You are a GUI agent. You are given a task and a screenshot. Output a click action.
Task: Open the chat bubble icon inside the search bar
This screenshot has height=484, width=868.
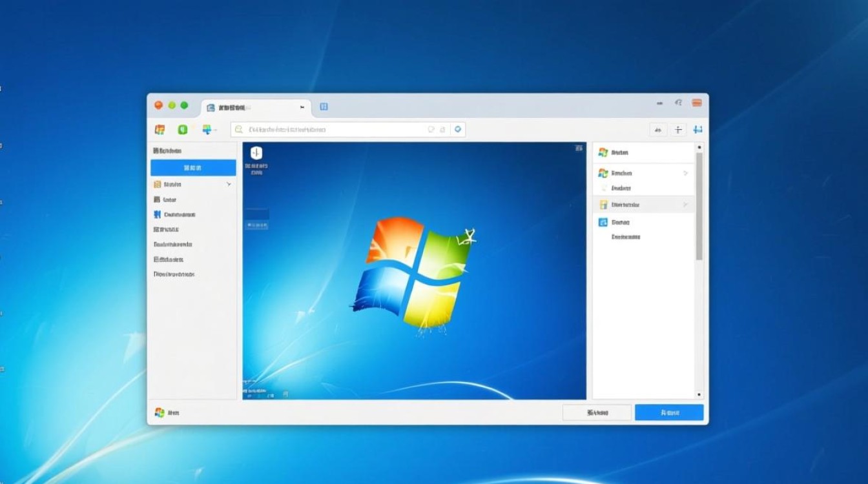431,129
